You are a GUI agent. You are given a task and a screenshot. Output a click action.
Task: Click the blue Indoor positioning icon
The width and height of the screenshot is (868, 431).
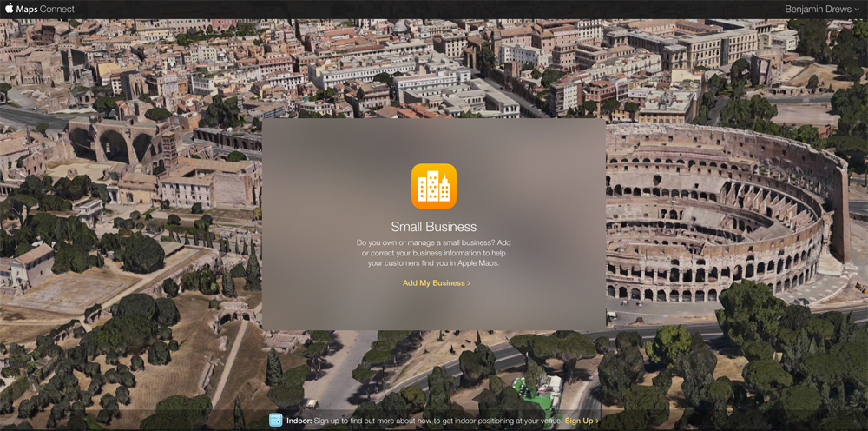pos(275,421)
